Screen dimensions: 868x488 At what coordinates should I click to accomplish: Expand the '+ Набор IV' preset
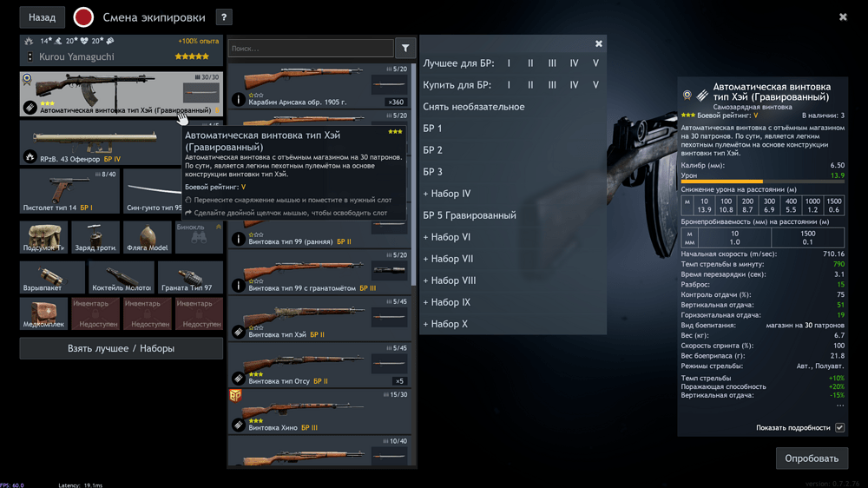[x=447, y=194]
